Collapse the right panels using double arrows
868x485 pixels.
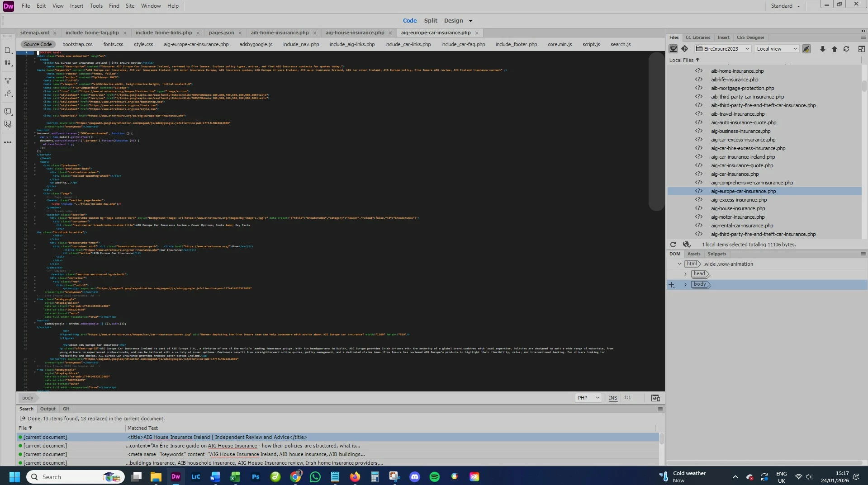click(x=863, y=31)
